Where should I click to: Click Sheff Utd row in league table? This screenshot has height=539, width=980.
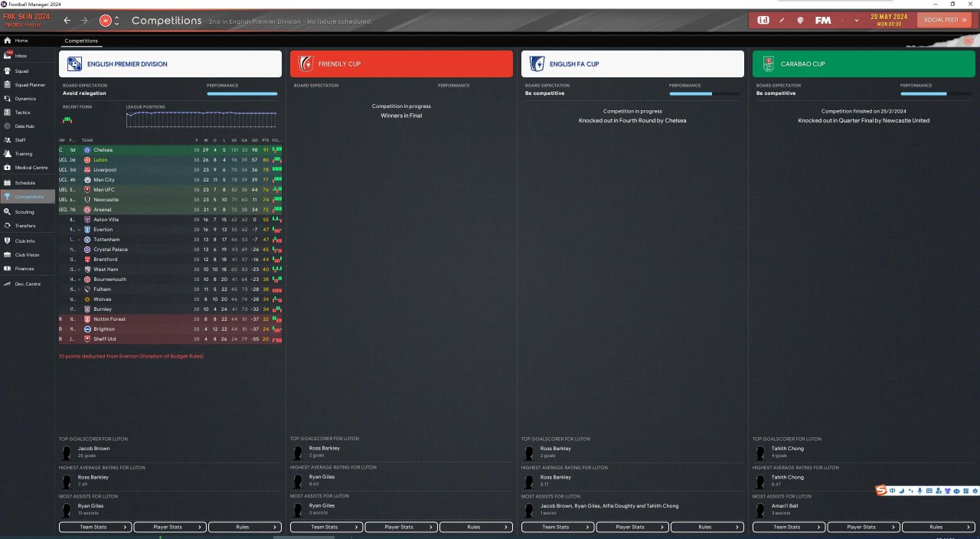tap(170, 339)
